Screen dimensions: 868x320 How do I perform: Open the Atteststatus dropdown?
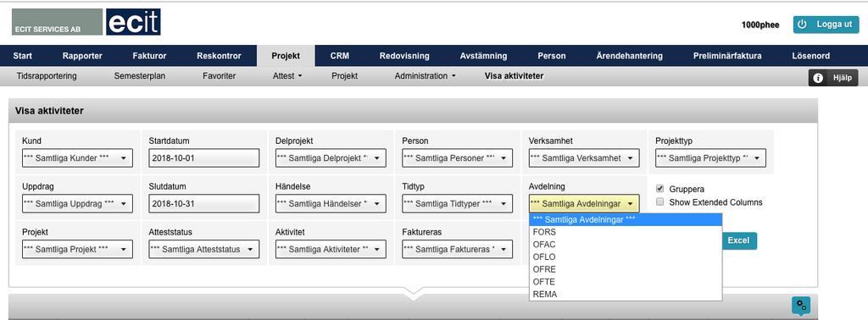tap(204, 249)
